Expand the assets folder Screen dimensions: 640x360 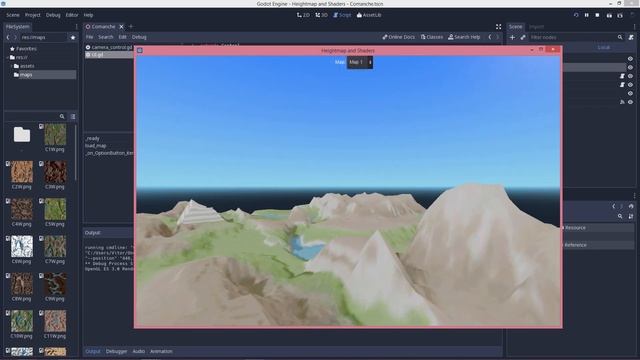pos(12,66)
